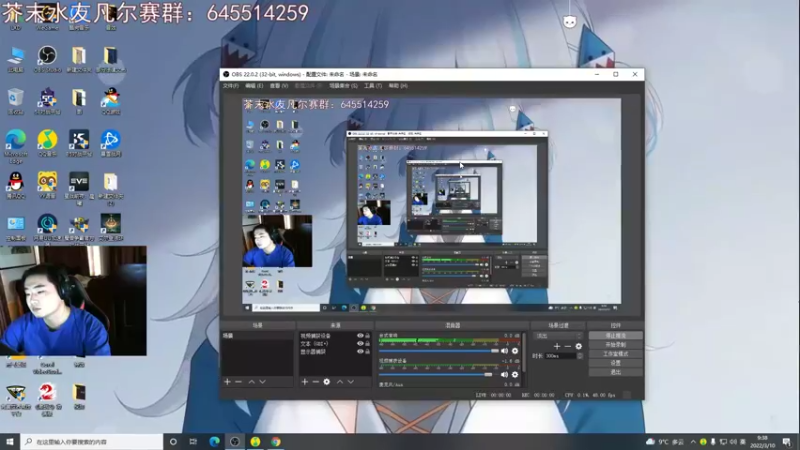The width and height of the screenshot is (800, 450).
Task: Open the 桌面音频 audio settings gear
Action: [515, 351]
